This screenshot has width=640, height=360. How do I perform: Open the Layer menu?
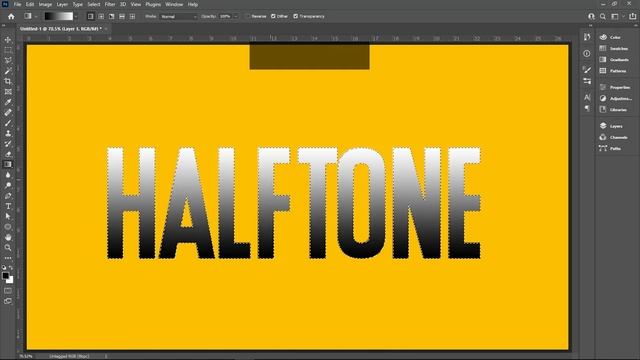(x=62, y=4)
